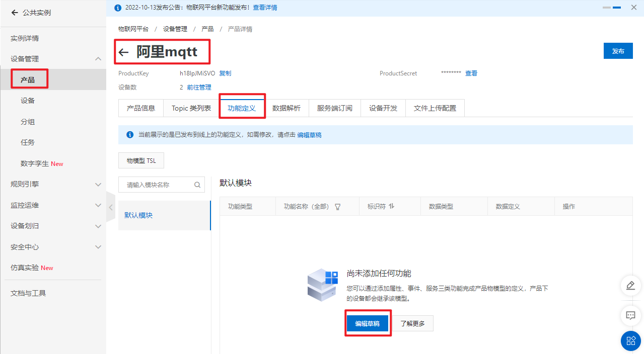Image resolution: width=644 pixels, height=354 pixels.
Task: Click the 发布 button
Action: pyautogui.click(x=618, y=51)
